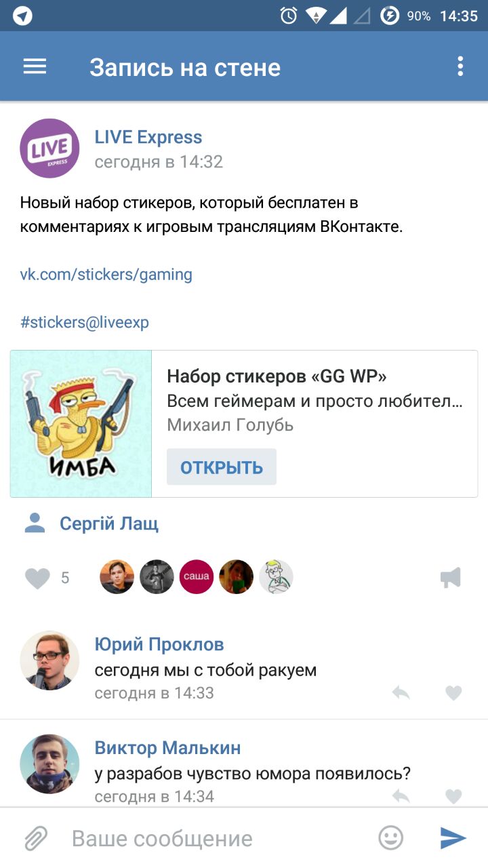Tap the ОТКРЫТЬ button
The height and width of the screenshot is (868, 488).
(x=222, y=467)
